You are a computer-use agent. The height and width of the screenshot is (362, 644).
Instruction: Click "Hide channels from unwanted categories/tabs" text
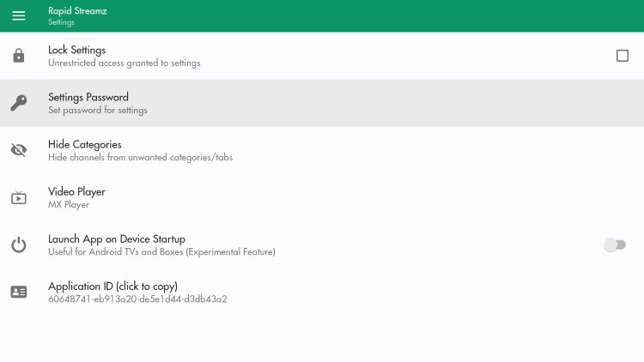pos(140,158)
